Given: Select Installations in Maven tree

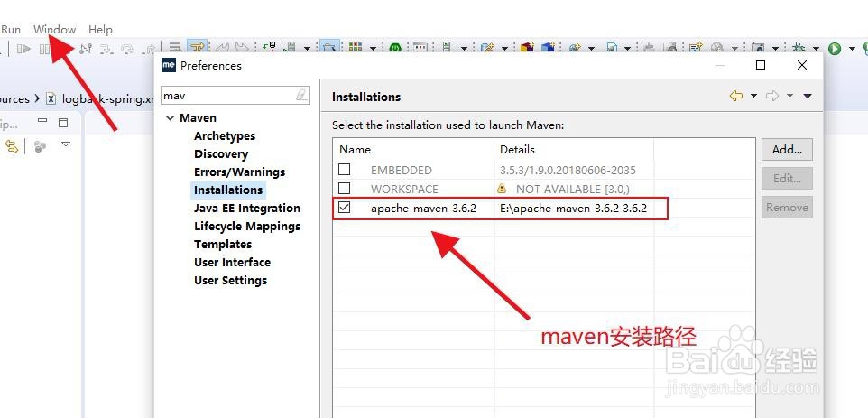Looking at the screenshot, I should tap(228, 190).
